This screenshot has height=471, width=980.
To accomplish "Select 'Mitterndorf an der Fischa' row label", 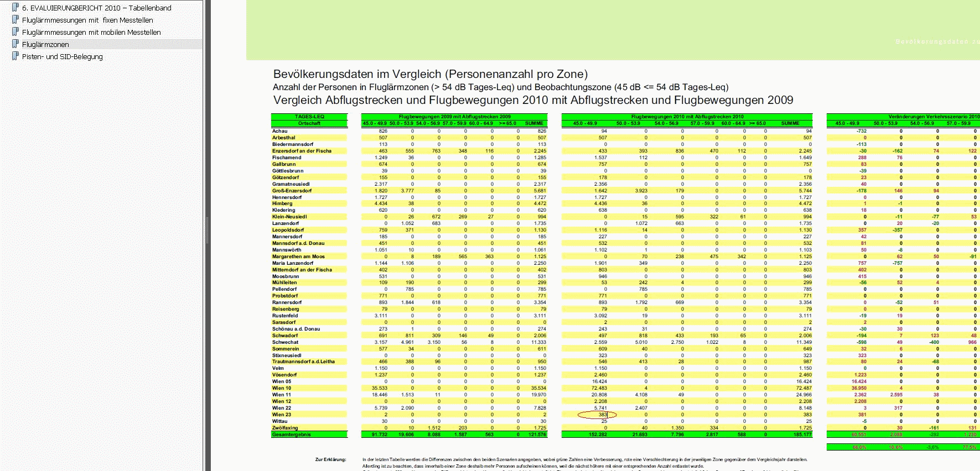I will click(302, 270).
